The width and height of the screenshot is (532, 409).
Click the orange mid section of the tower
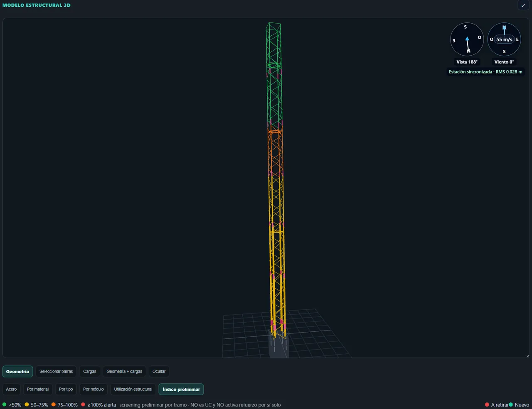pos(275,152)
